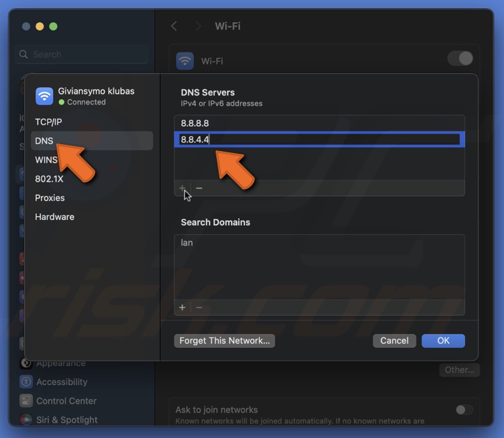Screen dimensions: 504x438
Task: Click the Other... network button
Action: (x=459, y=370)
